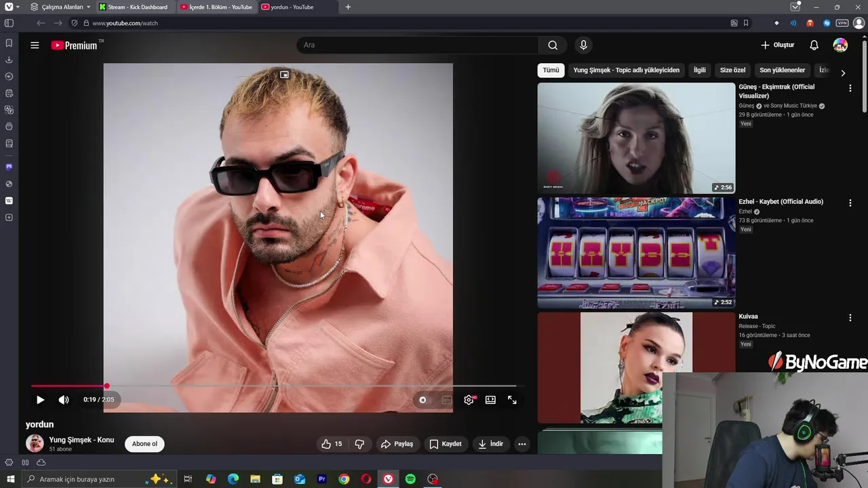Open the Vivaldi main menu
The image size is (868, 488).
point(9,7)
